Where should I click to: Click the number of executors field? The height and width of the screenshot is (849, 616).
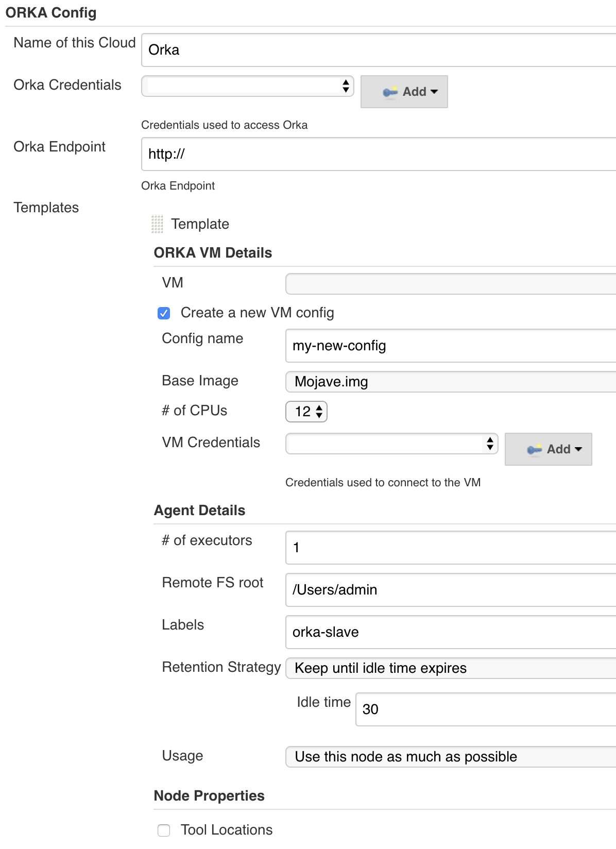(451, 548)
